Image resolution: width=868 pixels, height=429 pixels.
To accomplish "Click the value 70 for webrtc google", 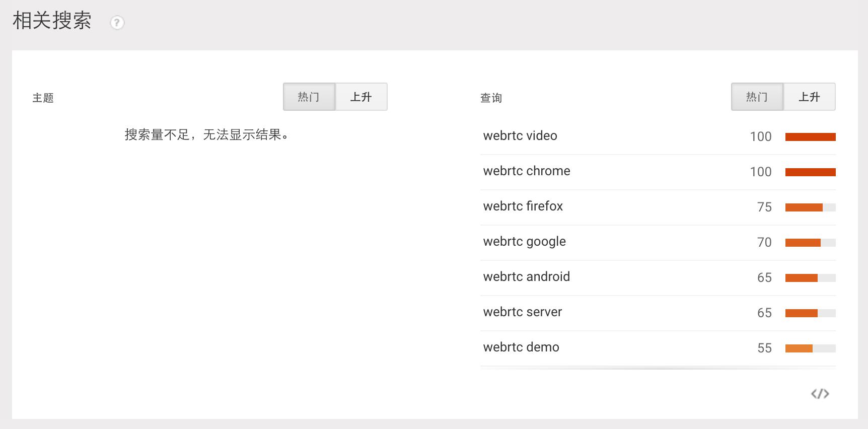I will pyautogui.click(x=764, y=242).
